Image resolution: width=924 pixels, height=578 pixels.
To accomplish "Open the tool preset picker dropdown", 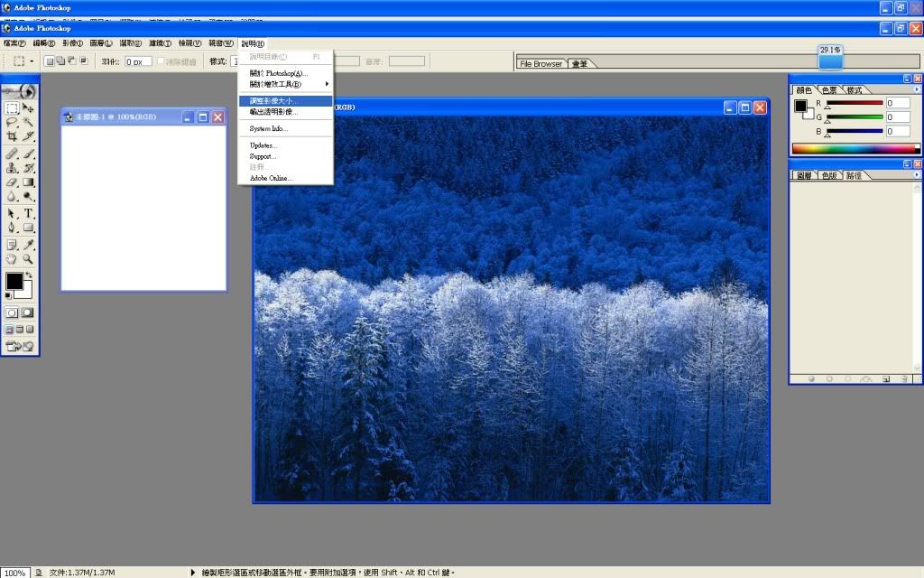I will coord(32,61).
